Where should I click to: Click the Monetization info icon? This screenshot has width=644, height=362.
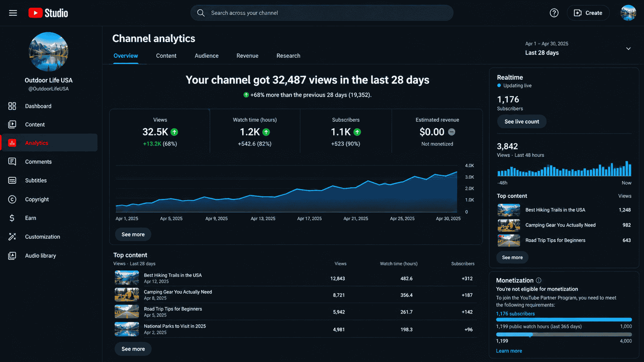point(538,280)
